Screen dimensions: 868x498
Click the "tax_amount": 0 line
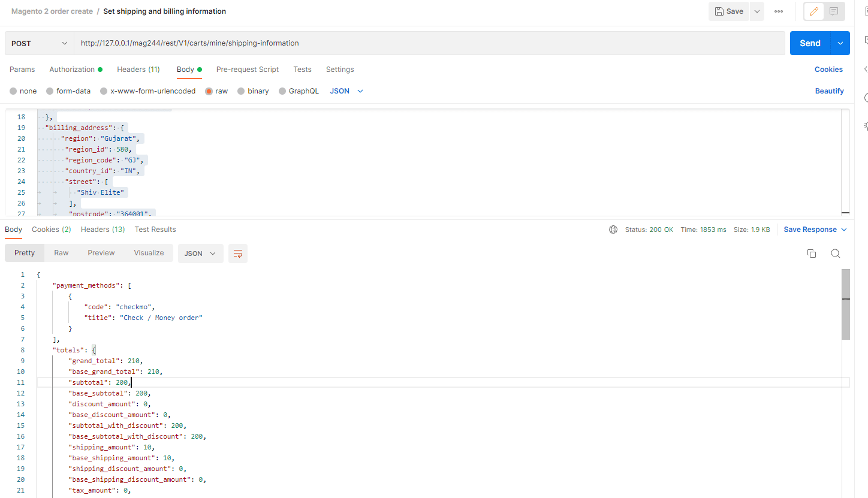(x=100, y=490)
